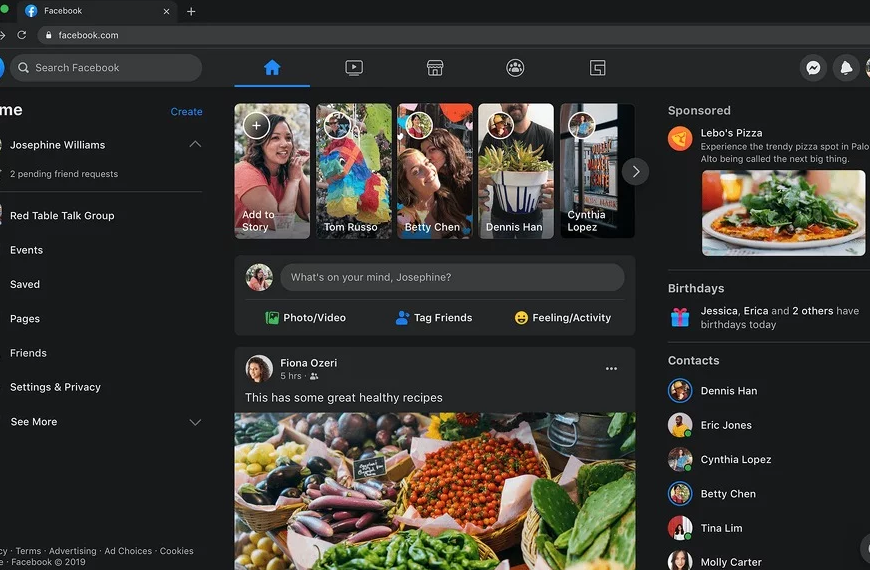Open Red Table Talk Group in sidebar
This screenshot has width=870, height=570.
click(x=62, y=216)
